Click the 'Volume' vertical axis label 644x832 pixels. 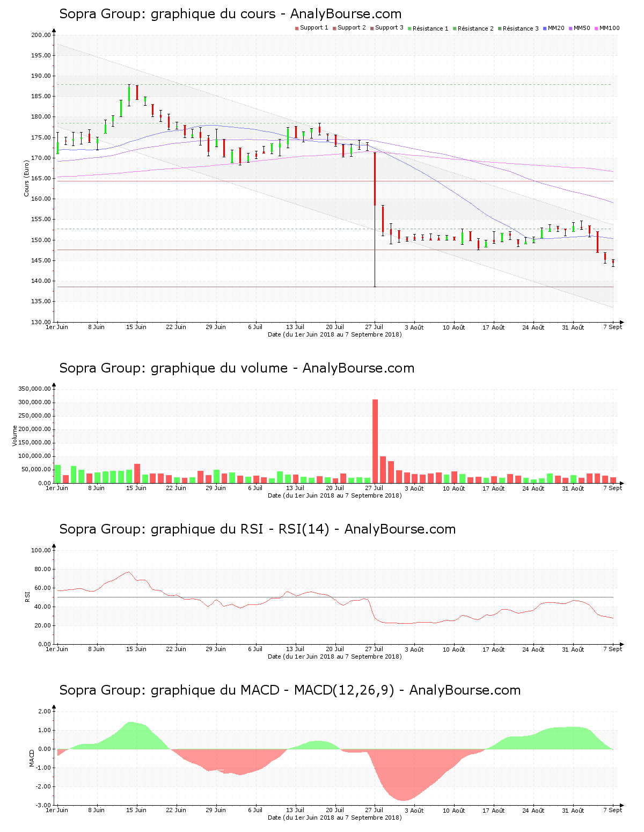(x=15, y=435)
